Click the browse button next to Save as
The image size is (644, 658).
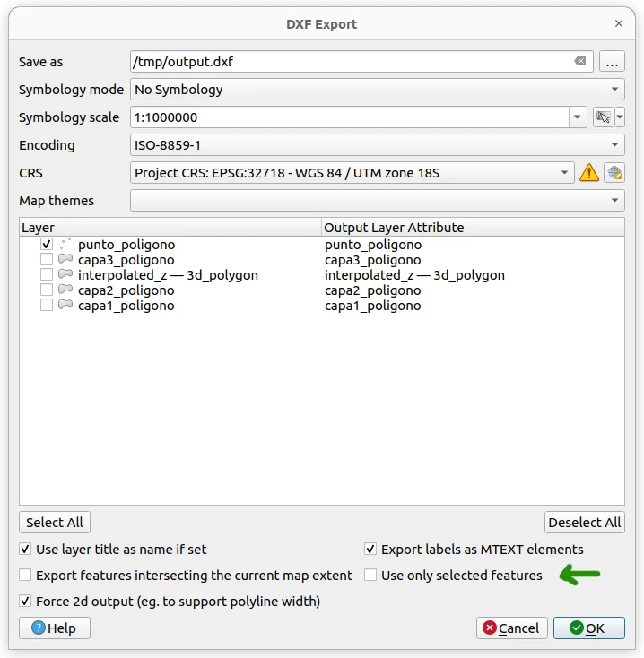[x=613, y=62]
